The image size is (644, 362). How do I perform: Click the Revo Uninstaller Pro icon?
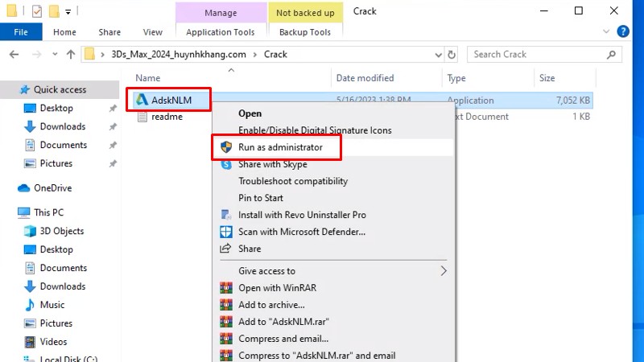pos(226,215)
